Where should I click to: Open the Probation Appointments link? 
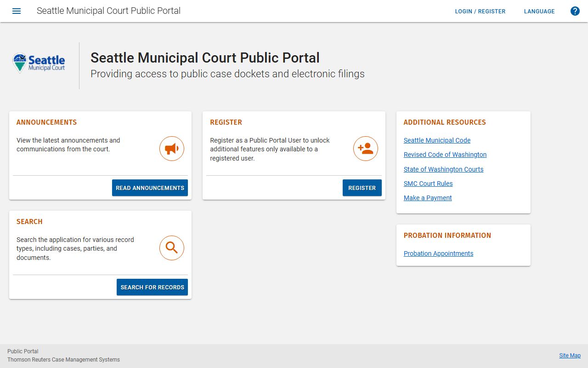tap(438, 253)
